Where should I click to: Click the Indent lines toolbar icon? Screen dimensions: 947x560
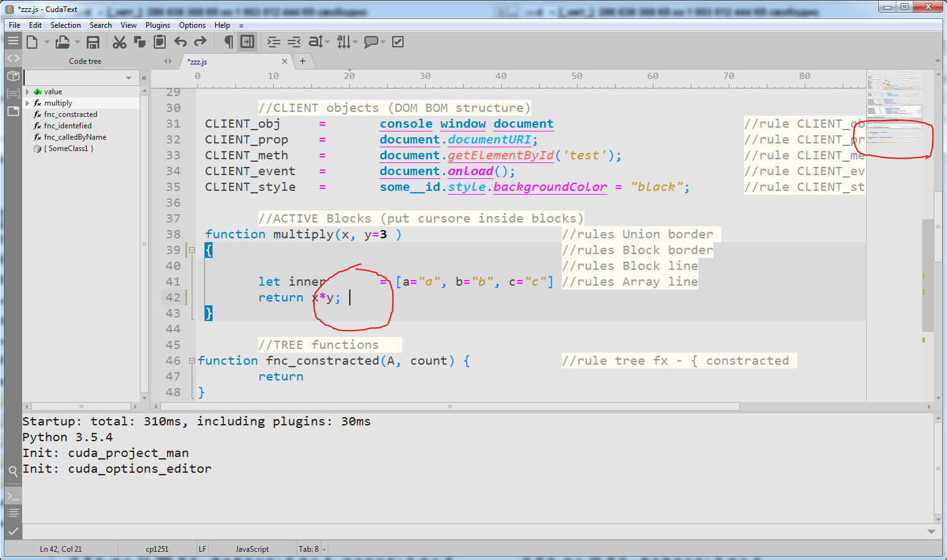pos(273,42)
